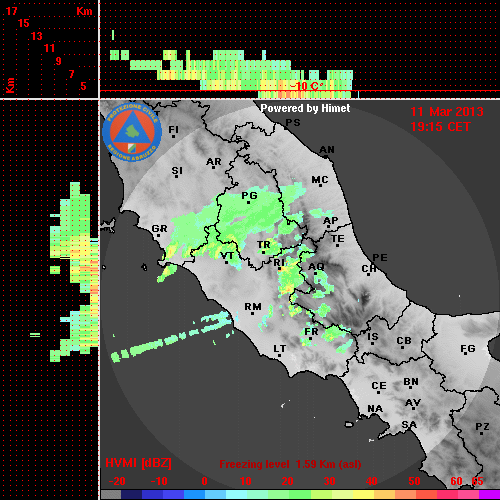Select the CB city label
This screenshot has width=500, height=500.
[404, 341]
